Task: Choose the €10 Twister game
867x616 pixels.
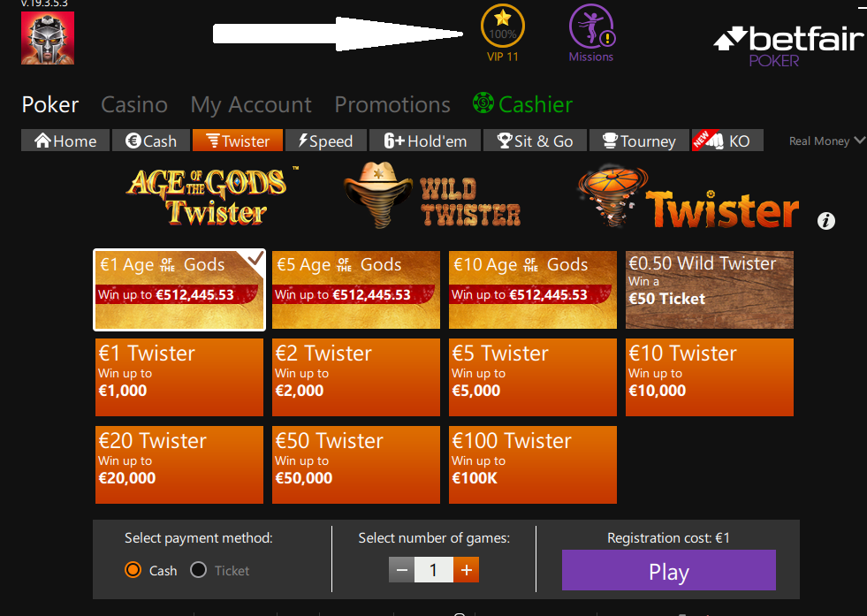Action: pos(710,377)
